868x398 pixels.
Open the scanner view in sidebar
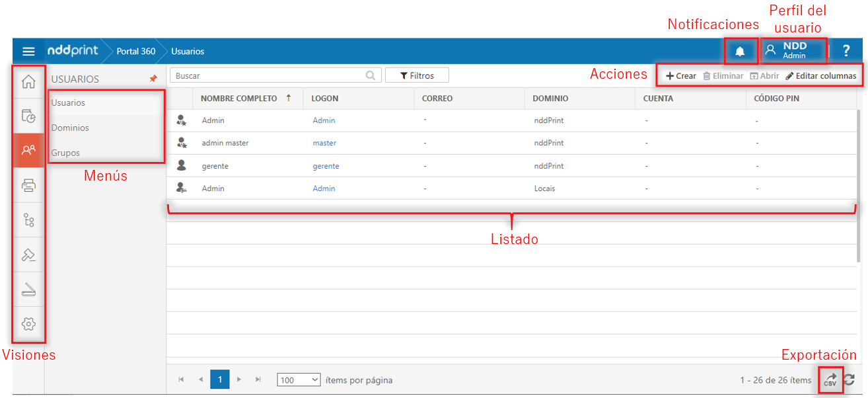coord(28,290)
